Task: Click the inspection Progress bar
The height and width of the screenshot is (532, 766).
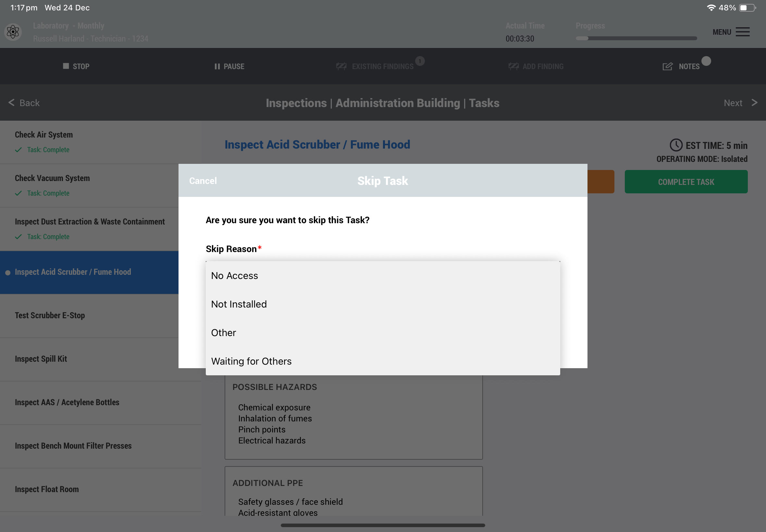Action: pos(636,38)
